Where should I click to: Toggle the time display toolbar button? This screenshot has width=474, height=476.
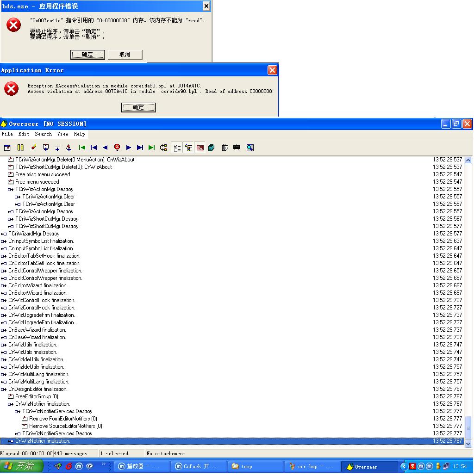(200, 148)
